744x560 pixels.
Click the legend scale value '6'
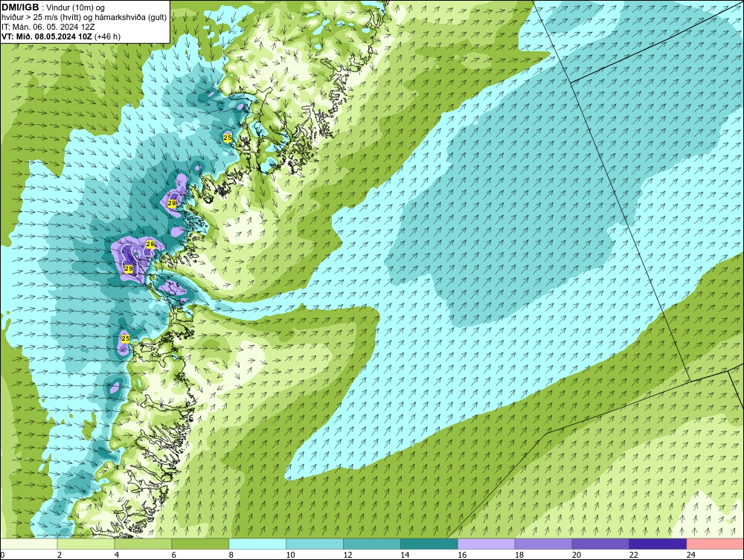173,555
